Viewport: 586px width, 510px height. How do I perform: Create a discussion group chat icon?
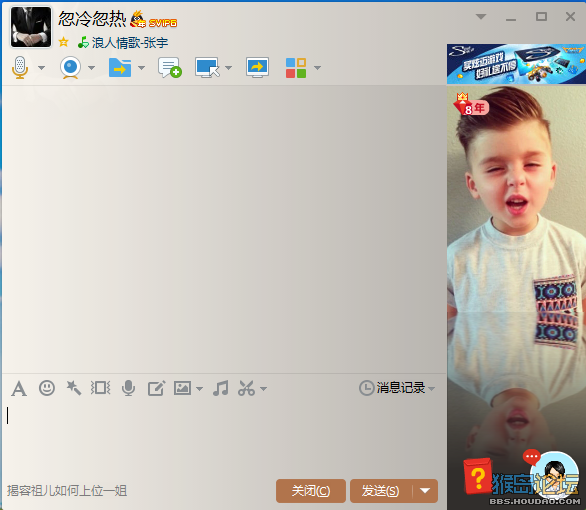pos(170,68)
